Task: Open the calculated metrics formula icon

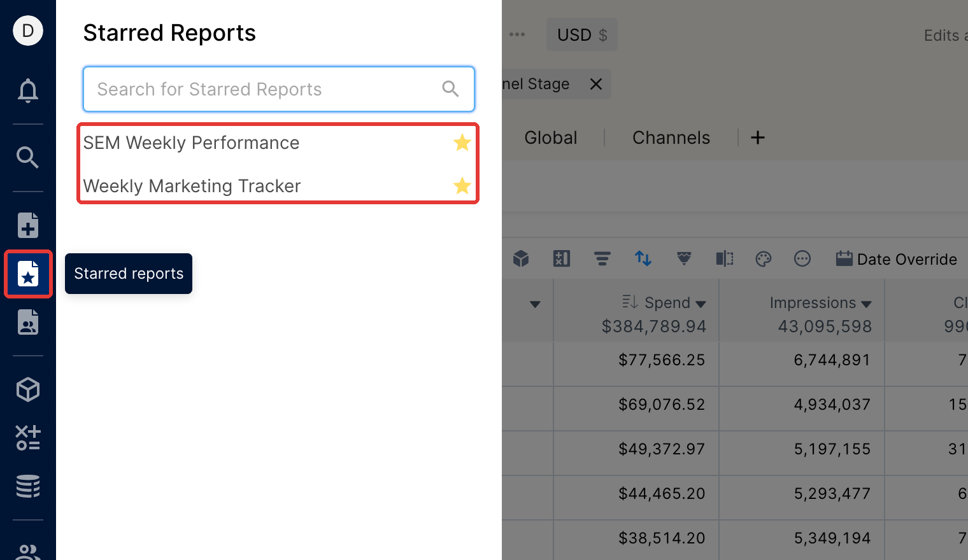Action: point(28,438)
